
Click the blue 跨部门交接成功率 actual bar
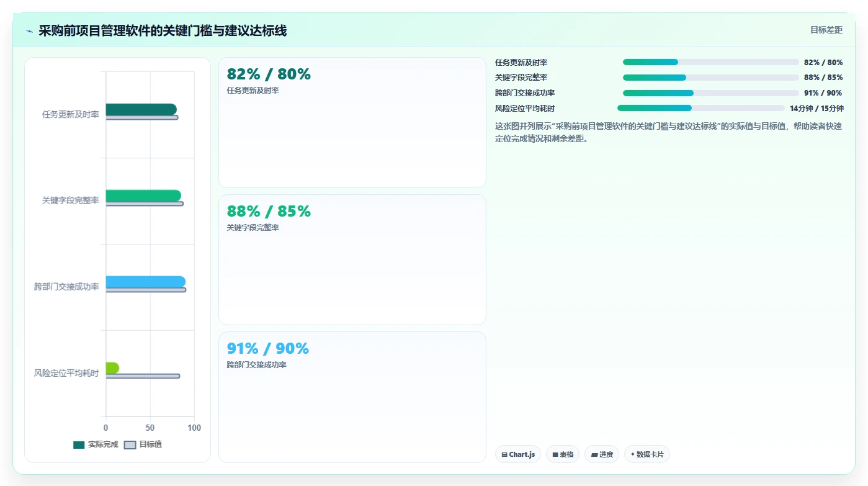[x=146, y=282]
